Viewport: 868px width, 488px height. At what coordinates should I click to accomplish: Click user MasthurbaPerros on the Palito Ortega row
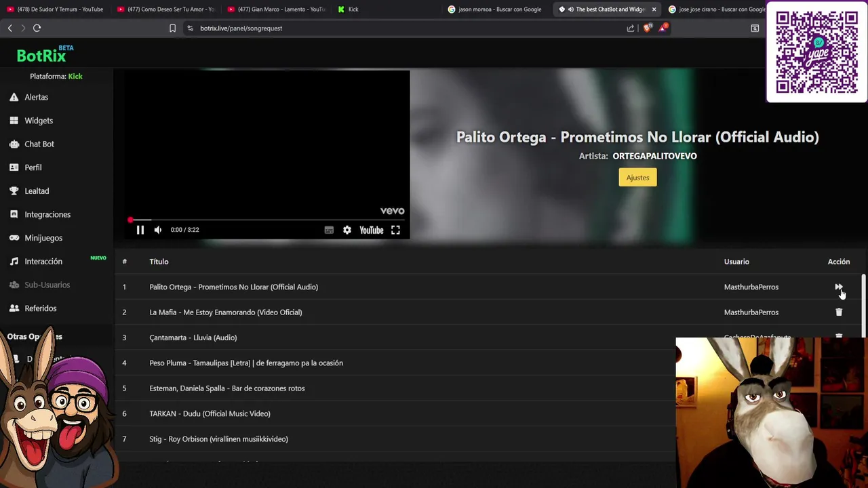751,287
